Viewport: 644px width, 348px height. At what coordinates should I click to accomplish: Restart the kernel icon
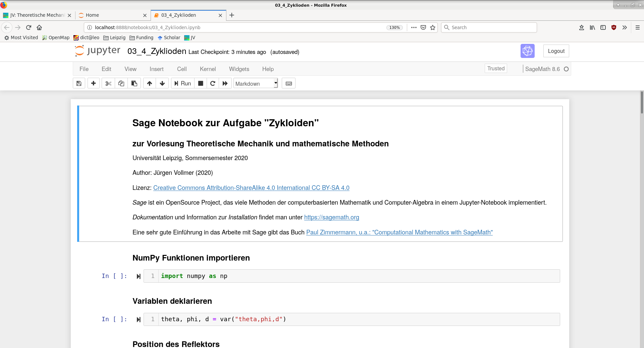coord(213,83)
